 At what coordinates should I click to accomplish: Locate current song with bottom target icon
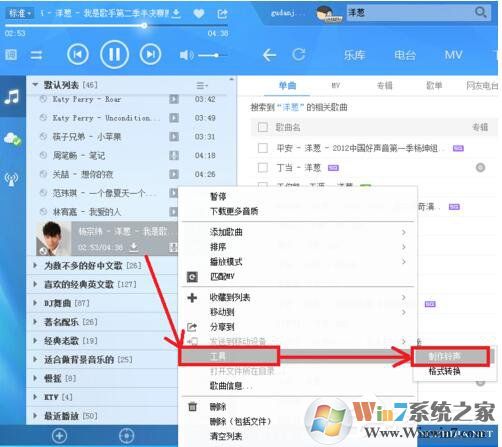coord(127,435)
